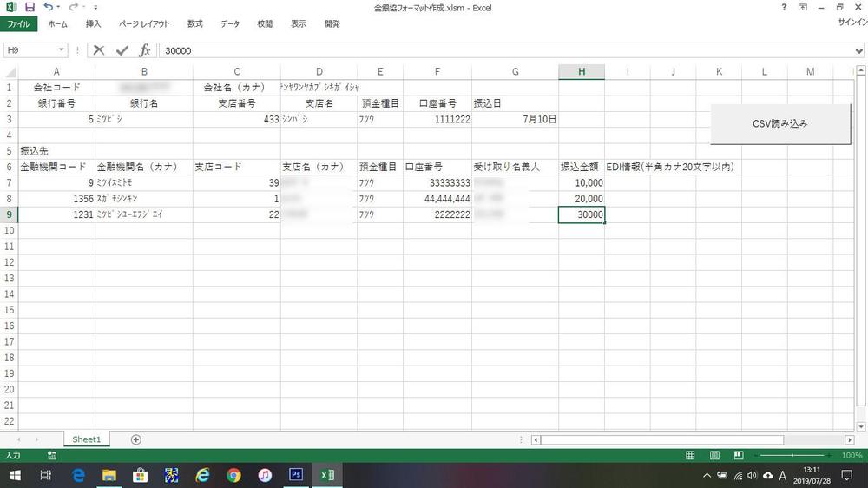868x488 pixels.
Task: Open Photoshop from the taskbar
Action: (296, 475)
